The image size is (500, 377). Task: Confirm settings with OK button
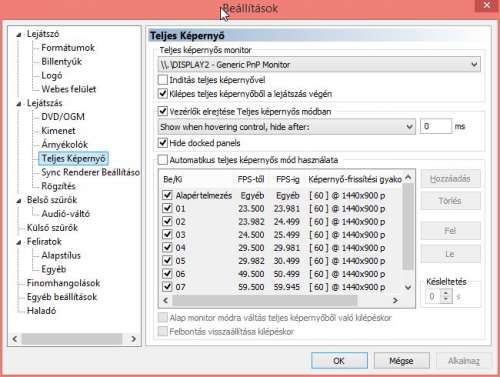point(339,361)
